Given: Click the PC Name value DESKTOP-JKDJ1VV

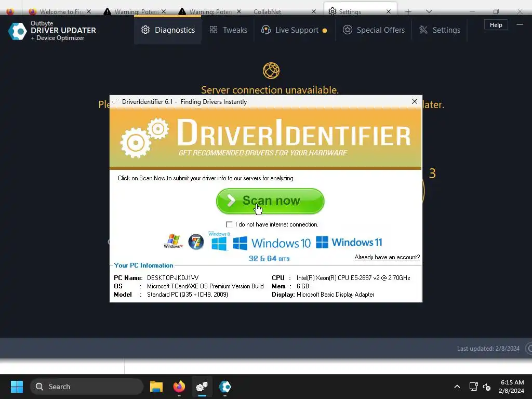Looking at the screenshot, I should 172,277.
